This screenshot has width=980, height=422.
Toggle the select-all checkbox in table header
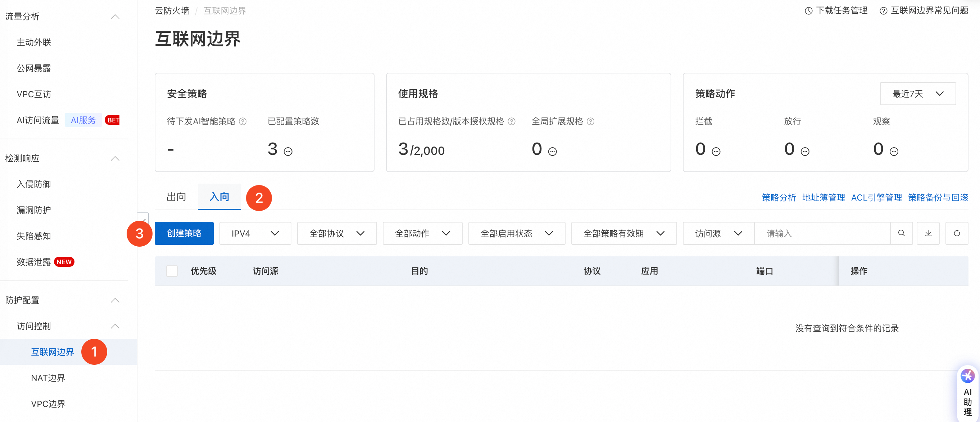point(172,271)
